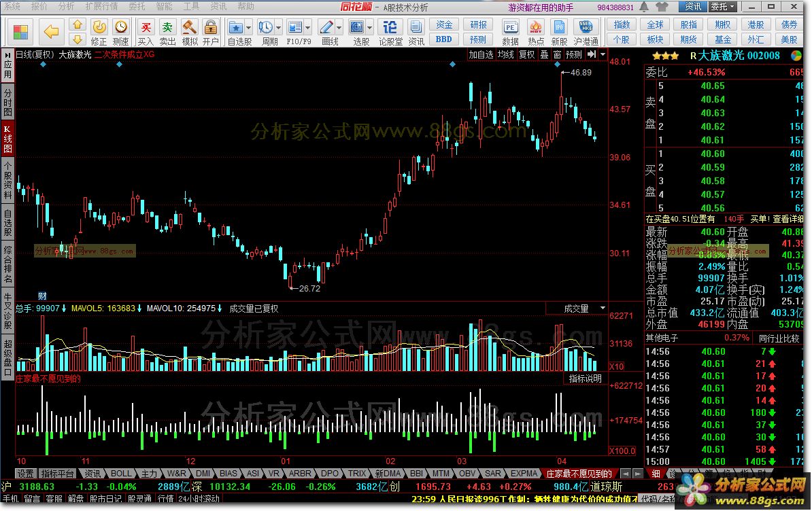
Task: Click the T-shirt skin icon
Action: [x=662, y=7]
